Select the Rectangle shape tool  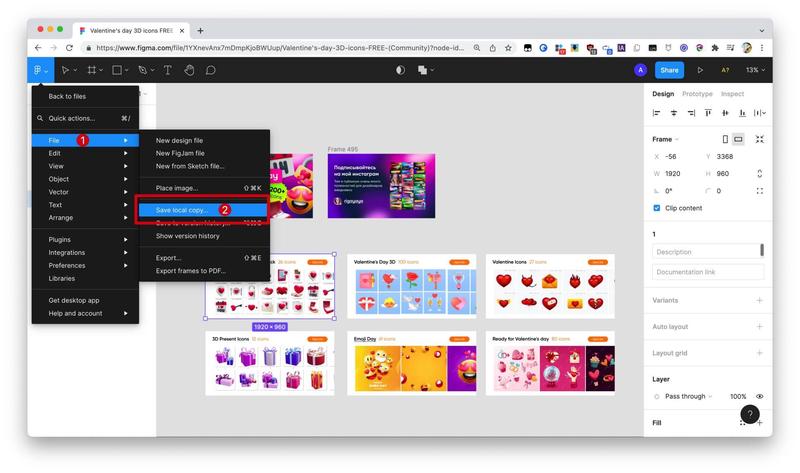point(117,70)
